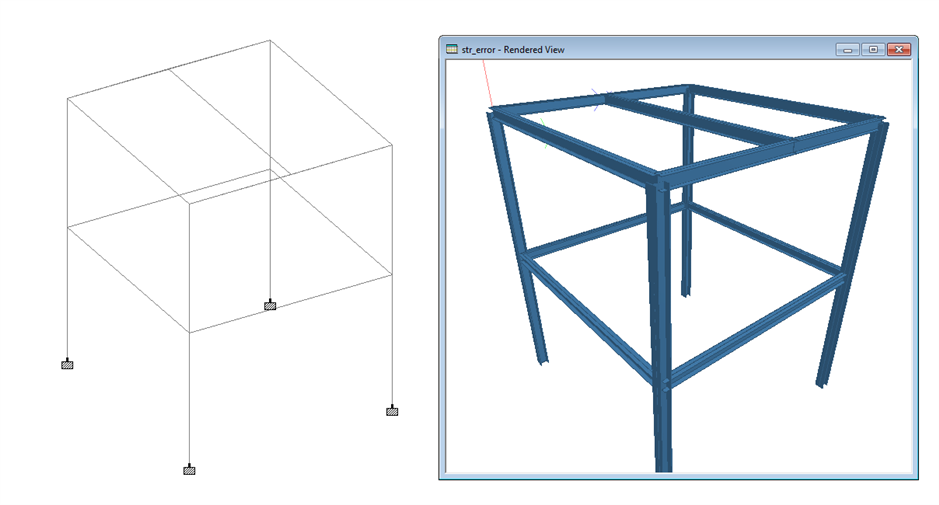Click the 'str_error - Rendered View' title text
This screenshot has width=939, height=505.
coord(513,50)
